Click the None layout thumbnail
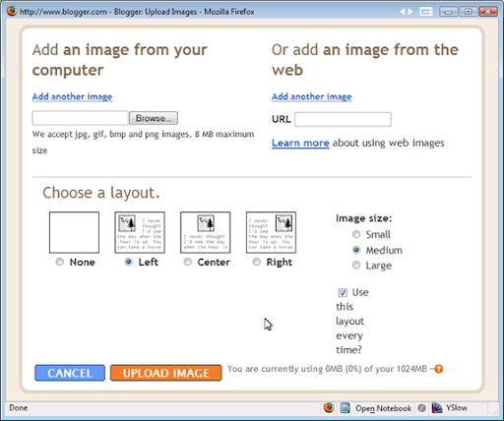This screenshot has width=504, height=421. [x=74, y=232]
